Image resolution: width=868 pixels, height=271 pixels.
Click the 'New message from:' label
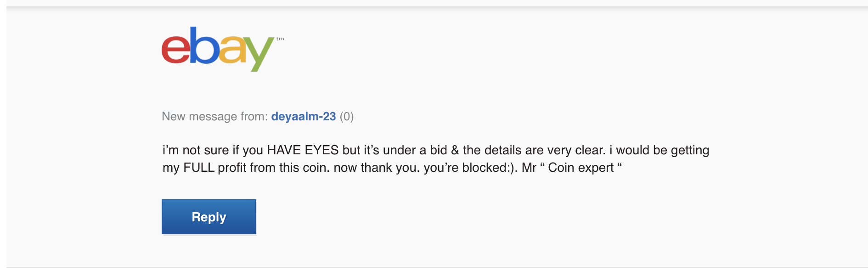click(x=214, y=117)
